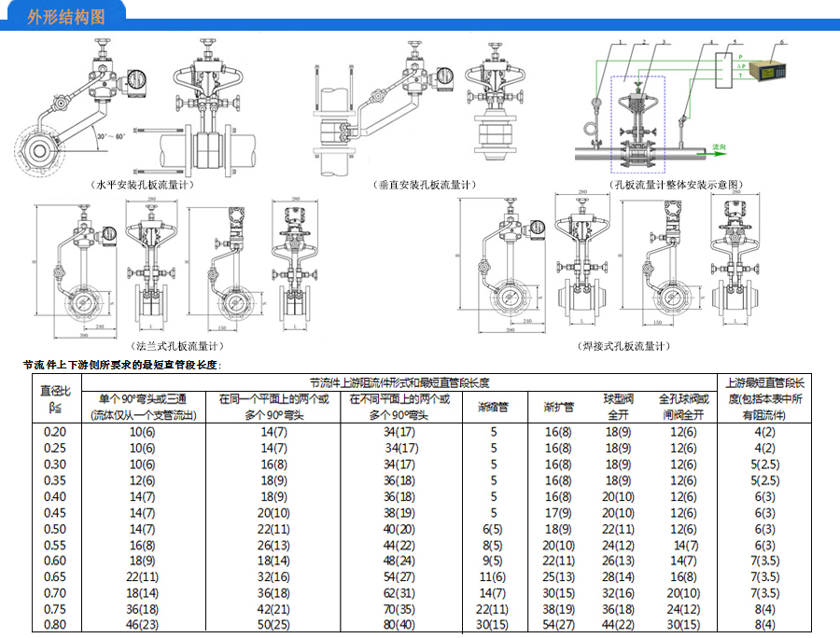Click the 全孔球阀或闸阀全开 column header
The image size is (840, 638).
(x=683, y=407)
